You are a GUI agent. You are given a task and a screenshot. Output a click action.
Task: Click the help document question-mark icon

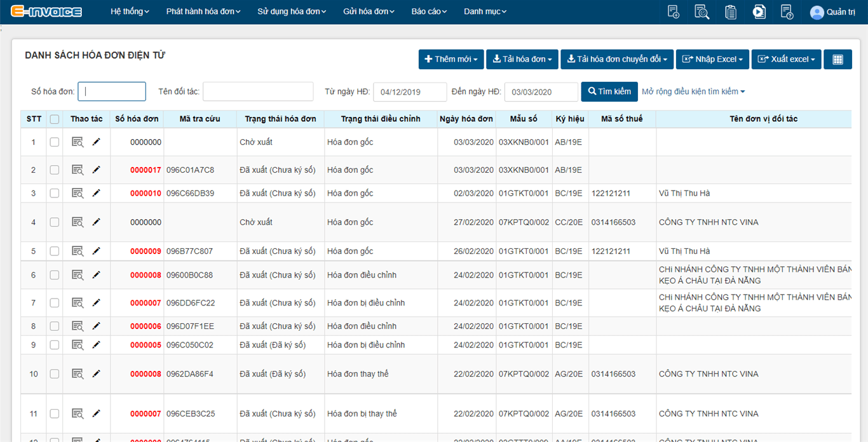coord(787,11)
